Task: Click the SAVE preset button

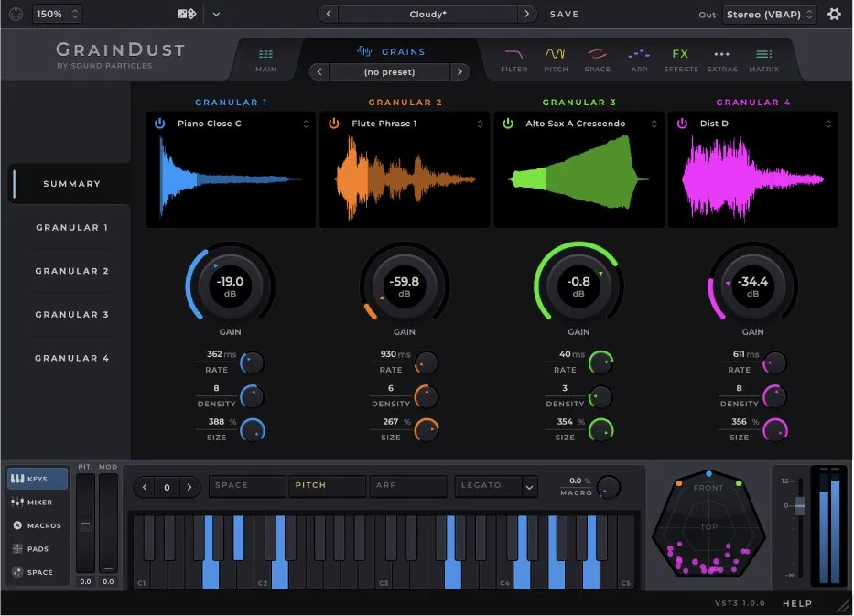Action: coord(564,14)
